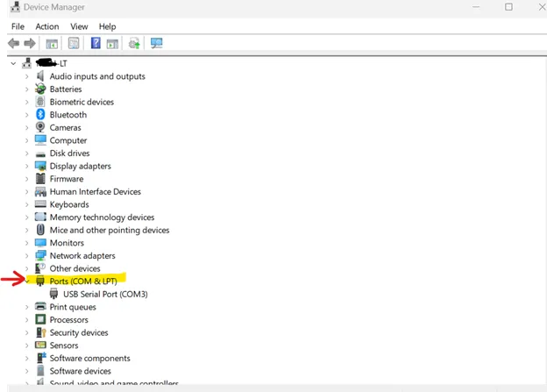Expand the Other devices chevron
Screen dimensions: 547x392
(x=27, y=268)
